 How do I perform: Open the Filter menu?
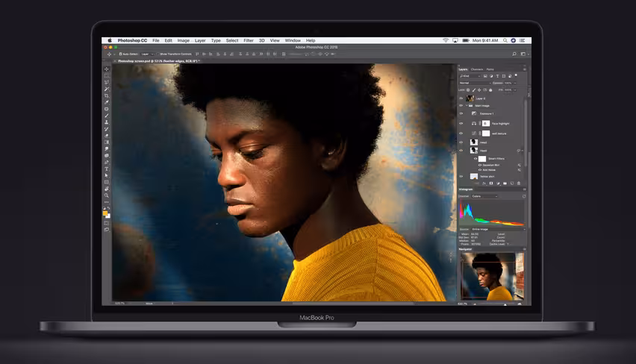249,40
